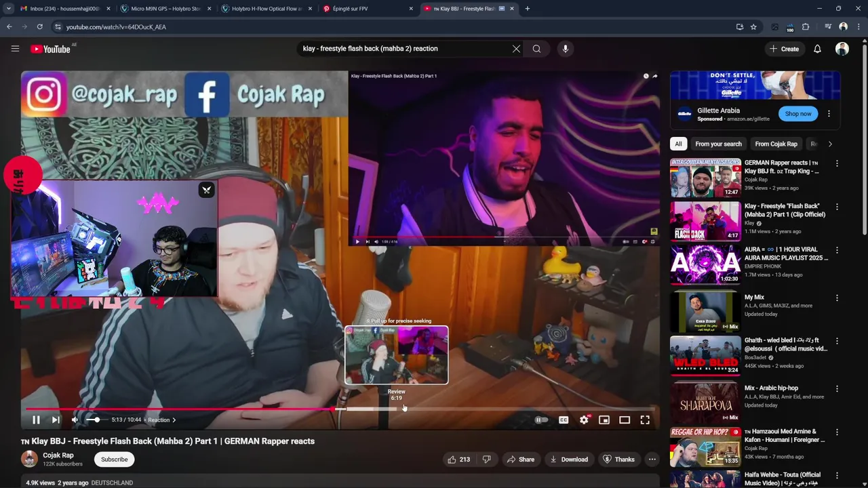This screenshot has width=868, height=488.
Task: Subscribe to Cojak Rap
Action: [x=114, y=460]
